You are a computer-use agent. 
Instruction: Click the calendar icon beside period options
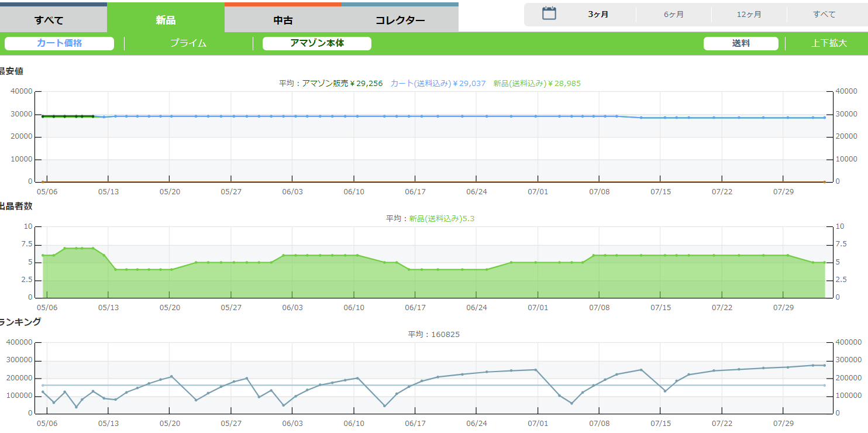coord(549,14)
